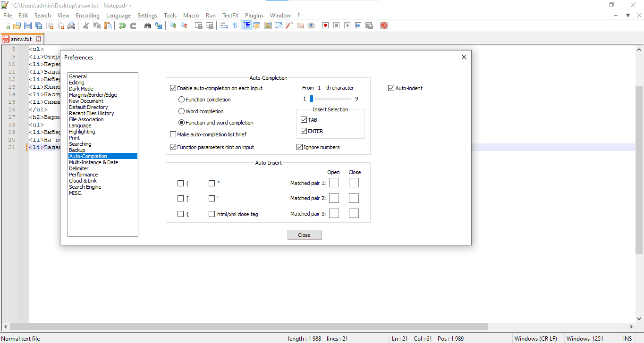This screenshot has width=644, height=343.
Task: Start macro recording with red dot icon
Action: pos(325,25)
